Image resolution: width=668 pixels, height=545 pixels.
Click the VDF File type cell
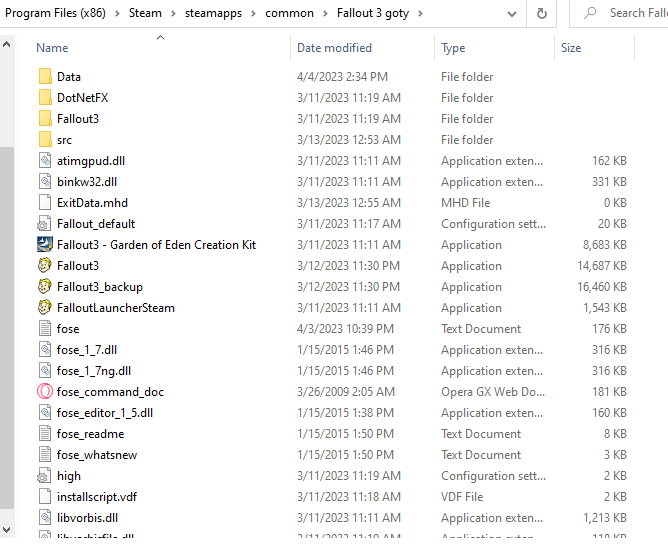pyautogui.click(x=462, y=497)
